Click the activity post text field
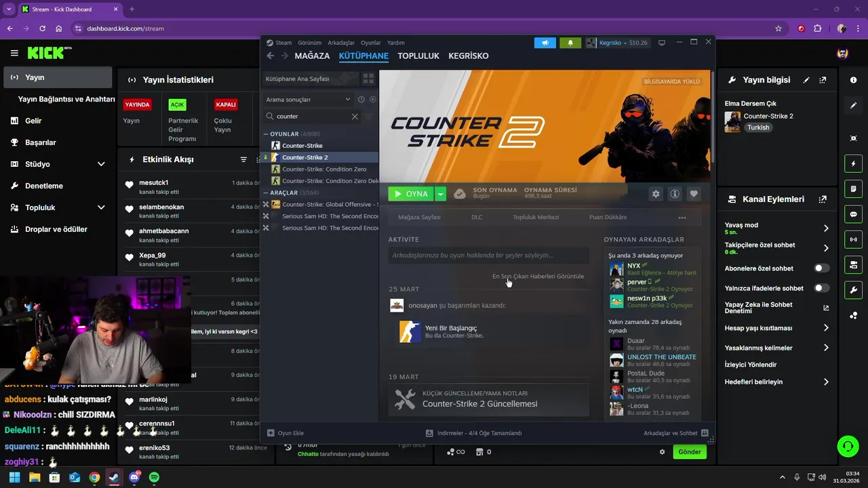 488,256
